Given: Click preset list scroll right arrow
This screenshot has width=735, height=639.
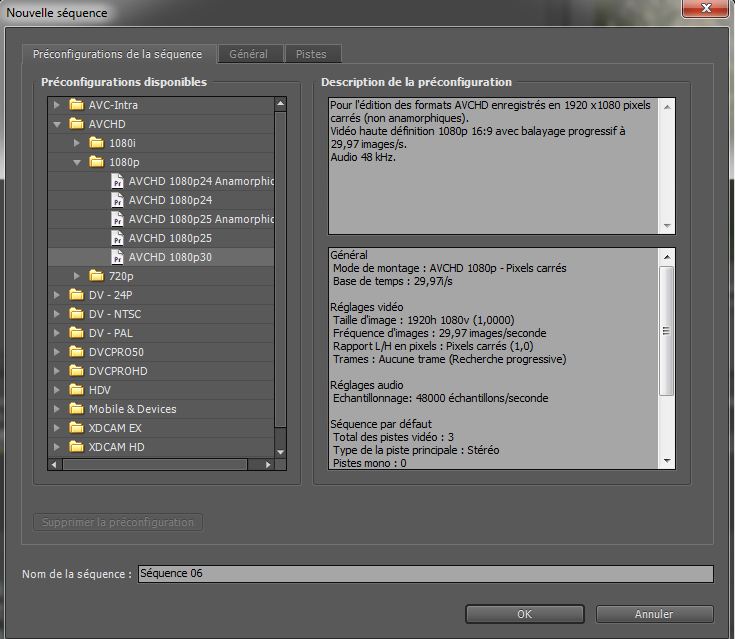Looking at the screenshot, I should [x=268, y=465].
